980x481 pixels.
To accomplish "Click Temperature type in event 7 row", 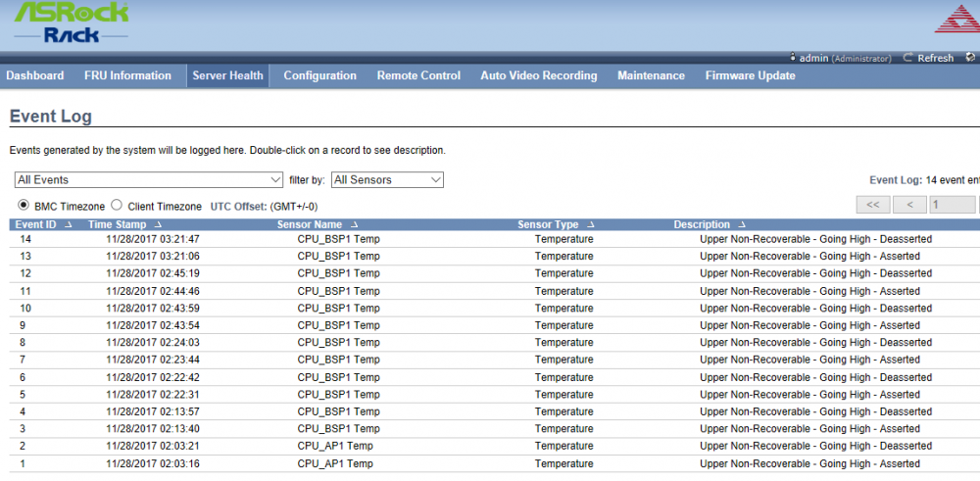I will [563, 360].
